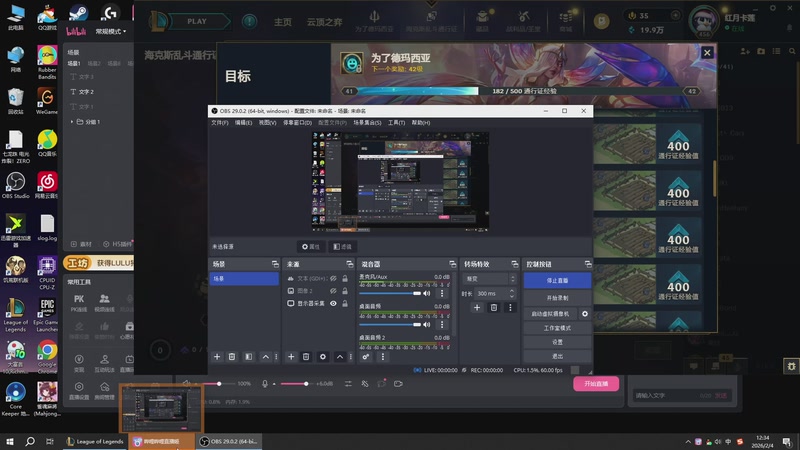
Task: Open advanced audio properties in Mixer toolbar
Action: (x=366, y=357)
